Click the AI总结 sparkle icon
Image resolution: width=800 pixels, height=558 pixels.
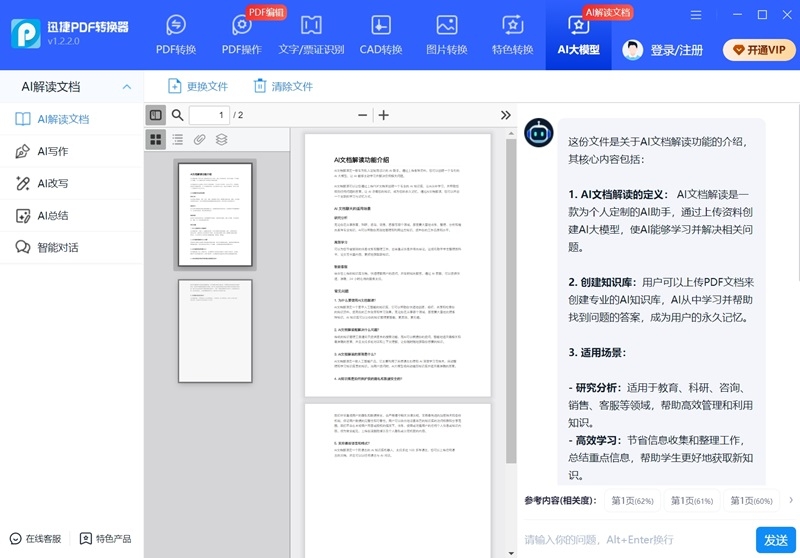23,216
